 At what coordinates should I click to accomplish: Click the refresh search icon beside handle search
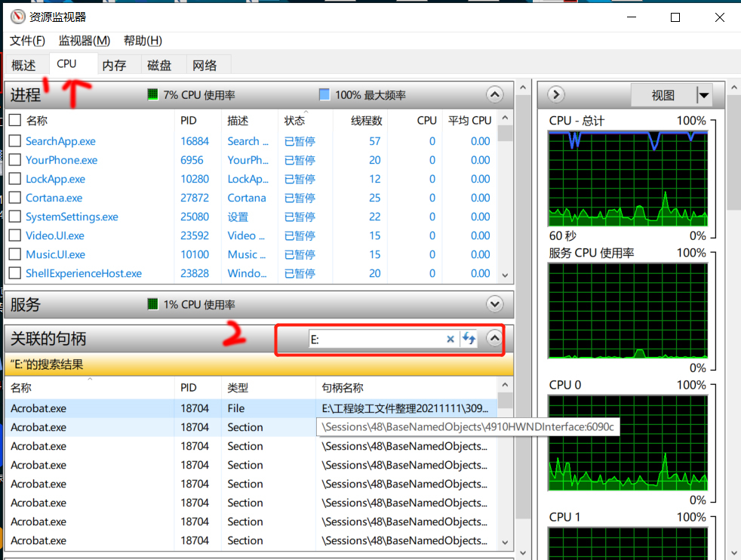(x=468, y=340)
